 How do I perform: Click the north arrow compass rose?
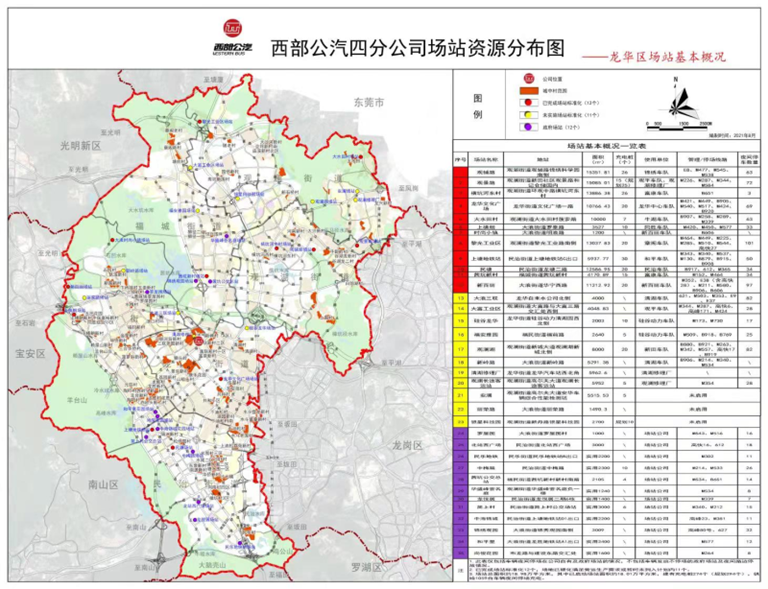point(678,101)
